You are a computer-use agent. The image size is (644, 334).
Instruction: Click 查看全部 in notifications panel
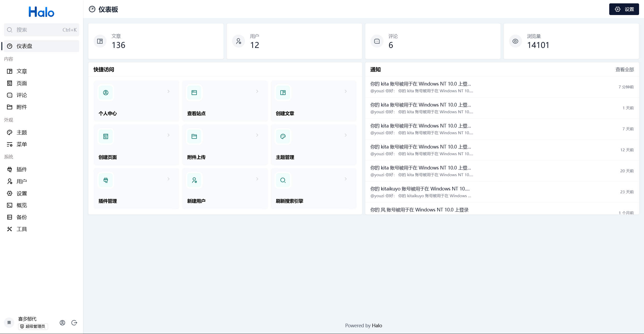(625, 69)
